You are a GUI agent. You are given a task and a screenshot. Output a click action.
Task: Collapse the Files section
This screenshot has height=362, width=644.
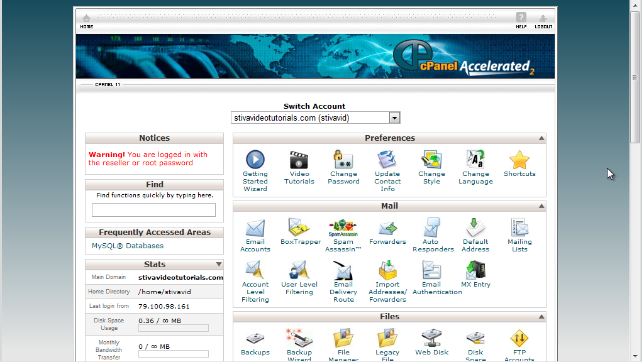coord(541,317)
